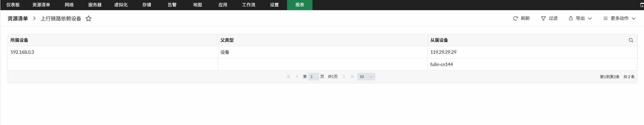Click the 刷新 refresh button
Screen dimensions: 644x125
pos(521,18)
